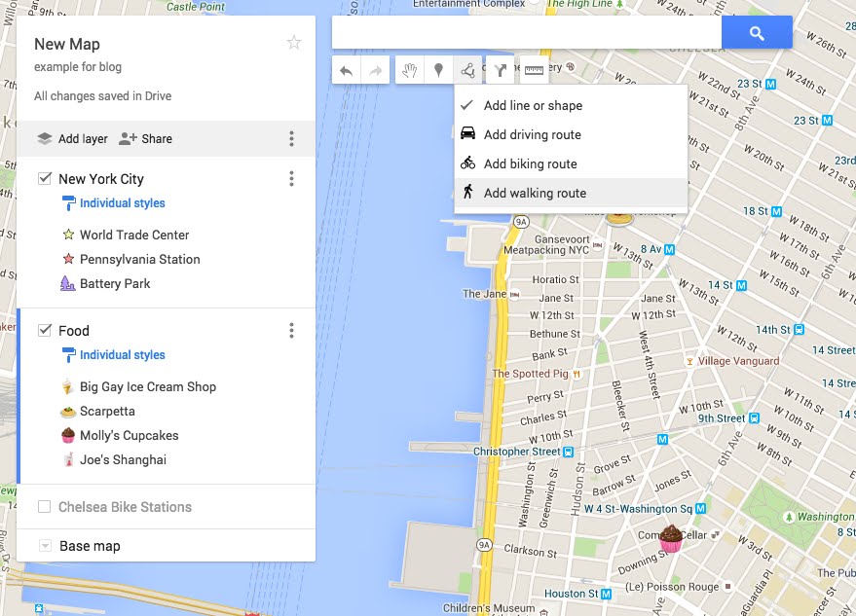
Task: Uncheck the Food layer
Action: point(44,330)
